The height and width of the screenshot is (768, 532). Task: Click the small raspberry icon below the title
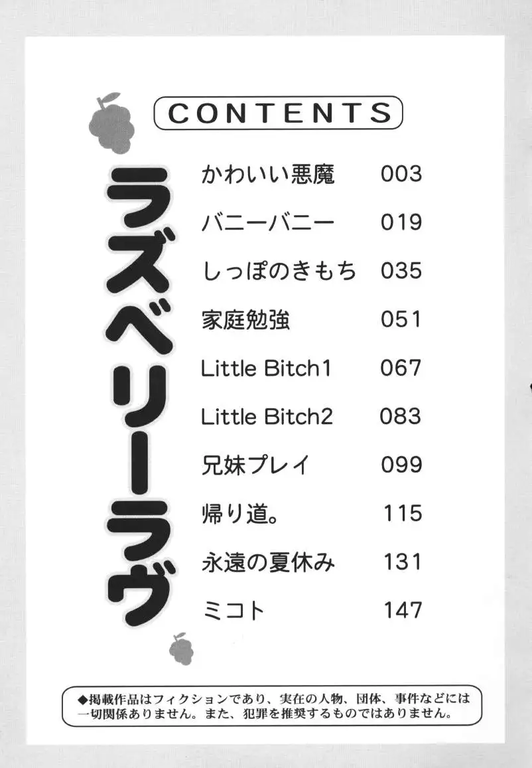pos(180,649)
